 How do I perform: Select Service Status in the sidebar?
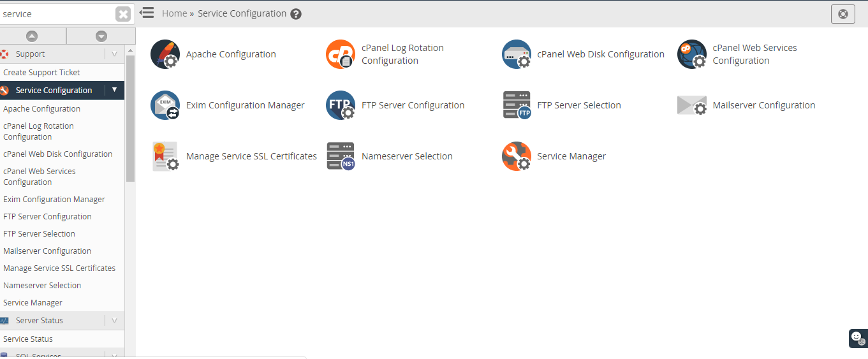(28, 339)
